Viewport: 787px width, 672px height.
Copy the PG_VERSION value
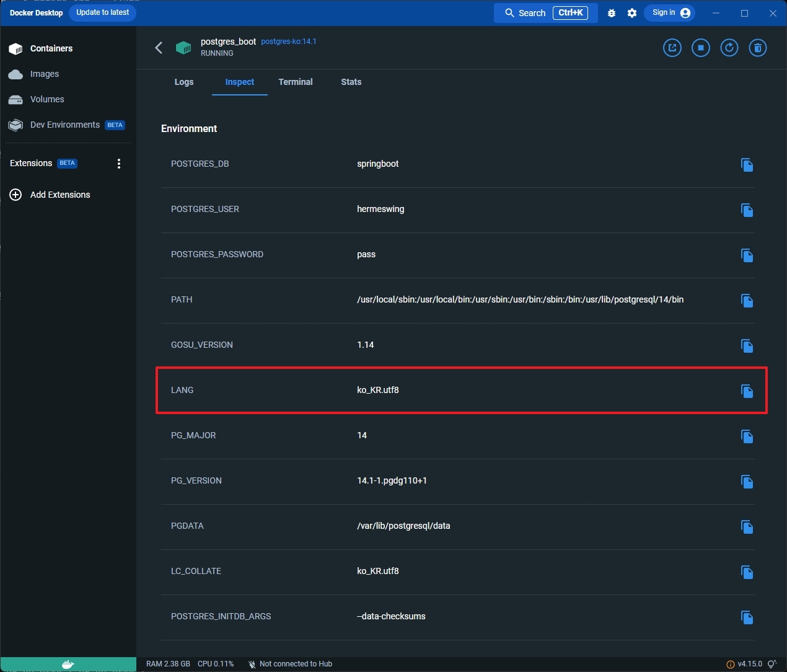[x=747, y=482]
